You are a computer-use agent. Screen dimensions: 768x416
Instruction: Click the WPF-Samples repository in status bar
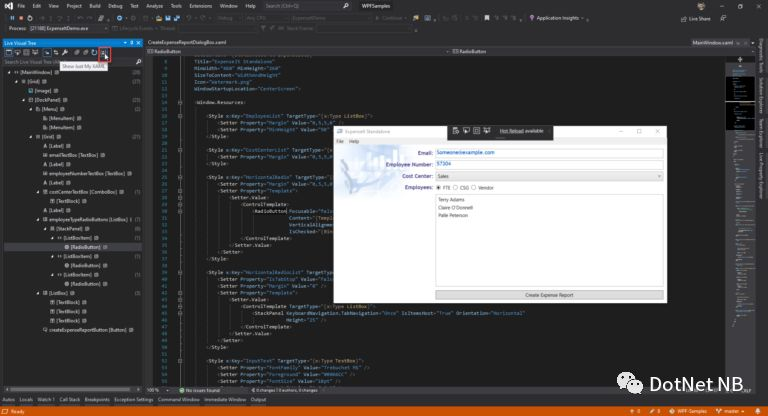tap(688, 411)
